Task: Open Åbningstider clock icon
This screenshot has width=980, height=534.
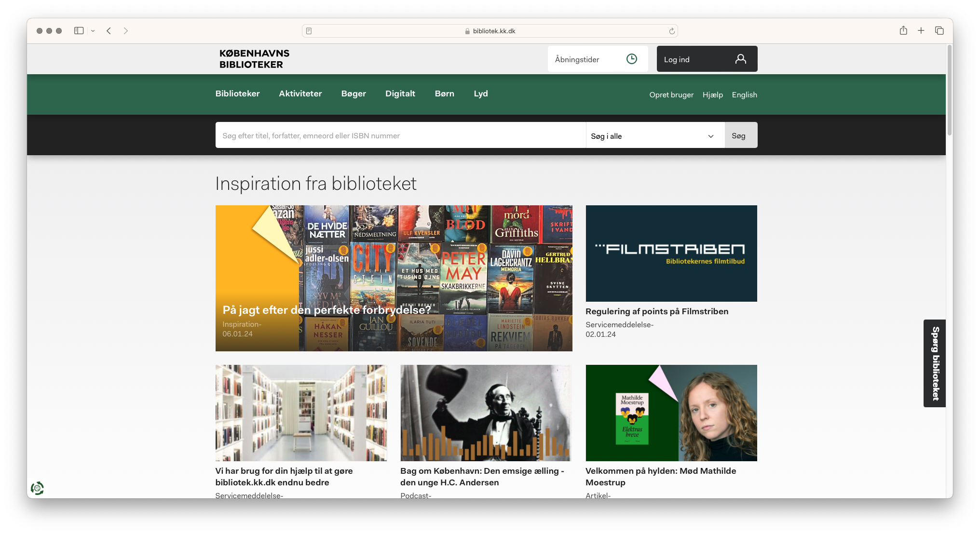Action: [631, 59]
